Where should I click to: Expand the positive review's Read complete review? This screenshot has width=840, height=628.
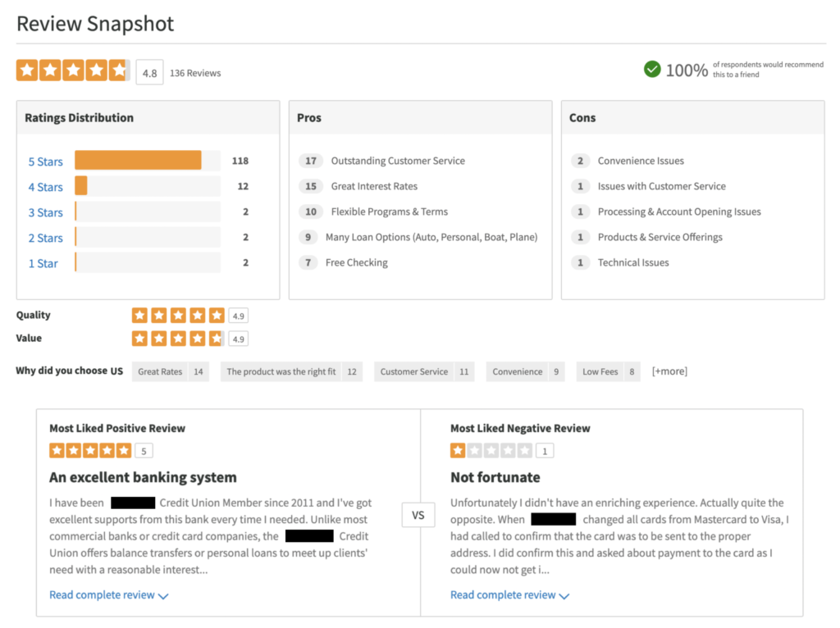[108, 595]
